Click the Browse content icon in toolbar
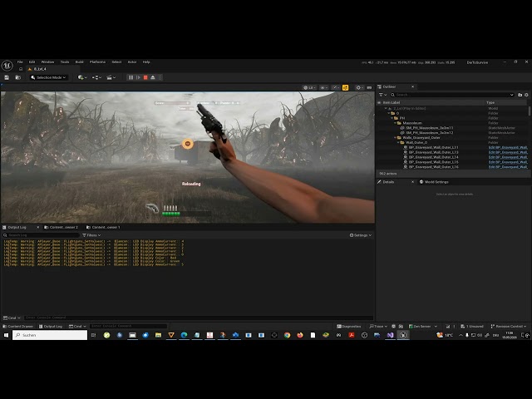Image resolution: width=532 pixels, height=399 pixels. pos(18,77)
